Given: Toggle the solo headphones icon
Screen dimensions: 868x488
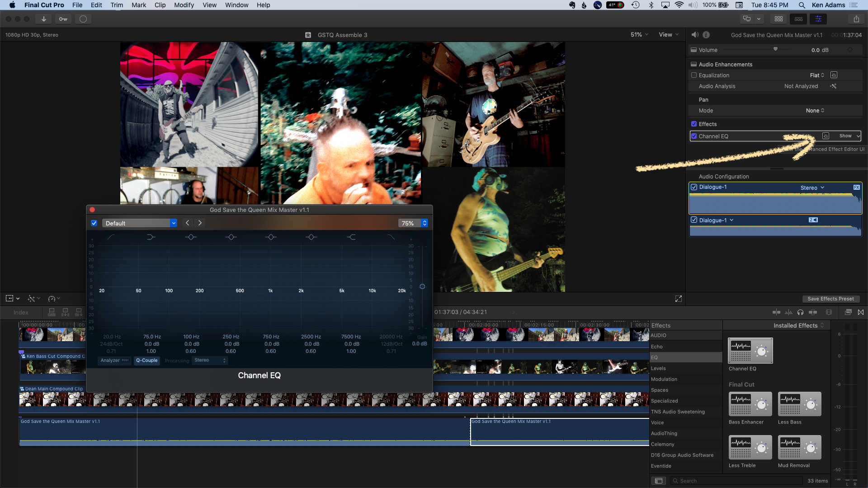Looking at the screenshot, I should tap(801, 312).
